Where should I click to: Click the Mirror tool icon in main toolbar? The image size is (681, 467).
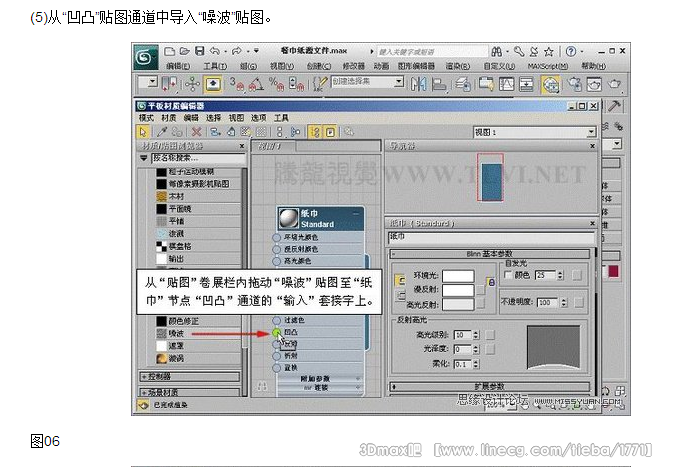(x=418, y=84)
